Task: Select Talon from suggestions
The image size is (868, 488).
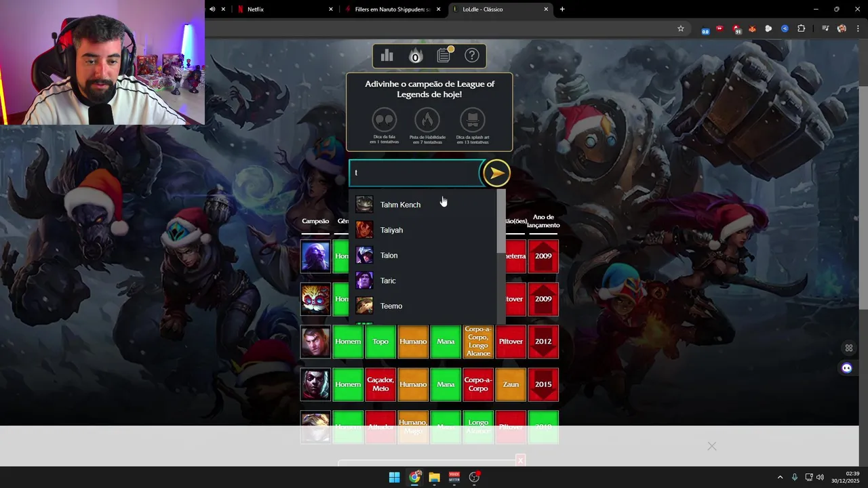Action: (x=423, y=256)
